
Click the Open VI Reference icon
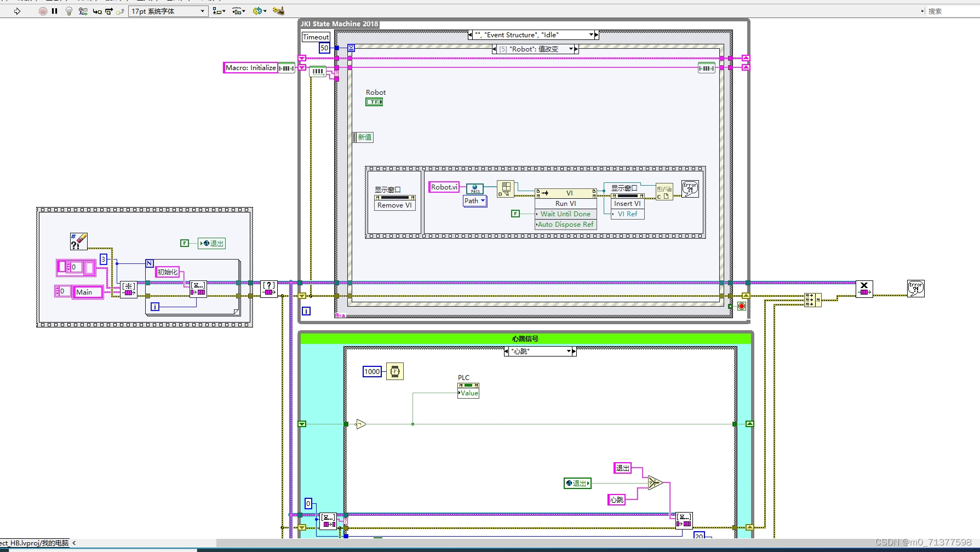point(505,189)
